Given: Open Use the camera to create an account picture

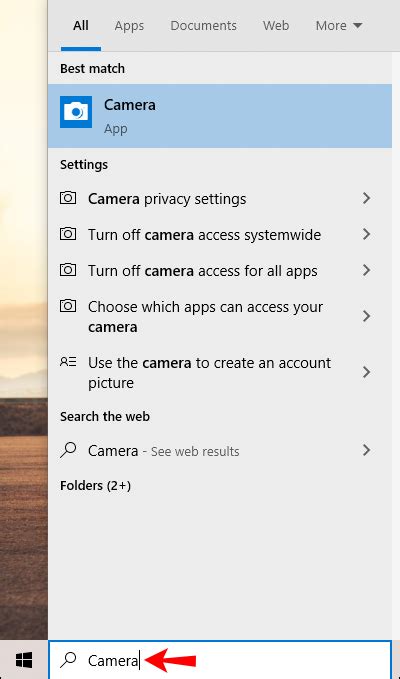Looking at the screenshot, I should tap(220, 372).
